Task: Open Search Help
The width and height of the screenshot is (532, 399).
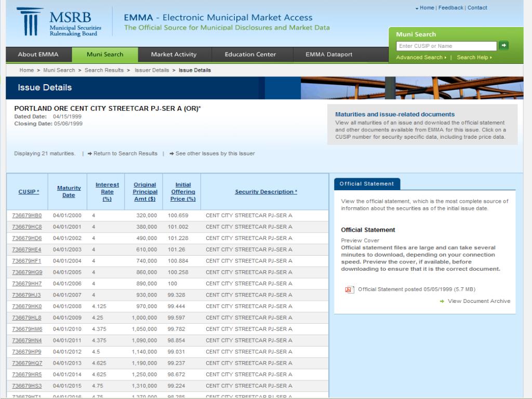Action: click(473, 57)
